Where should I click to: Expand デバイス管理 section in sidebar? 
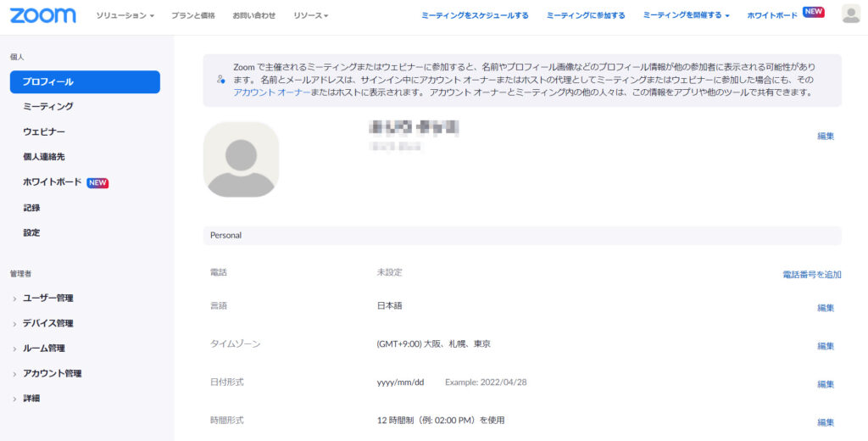coord(47,323)
